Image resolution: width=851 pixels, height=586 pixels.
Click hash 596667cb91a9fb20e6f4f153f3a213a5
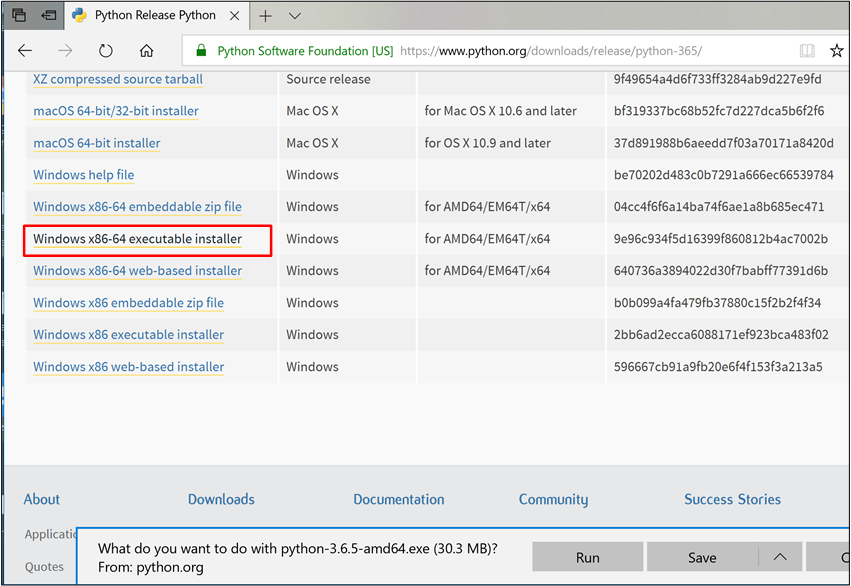(717, 367)
